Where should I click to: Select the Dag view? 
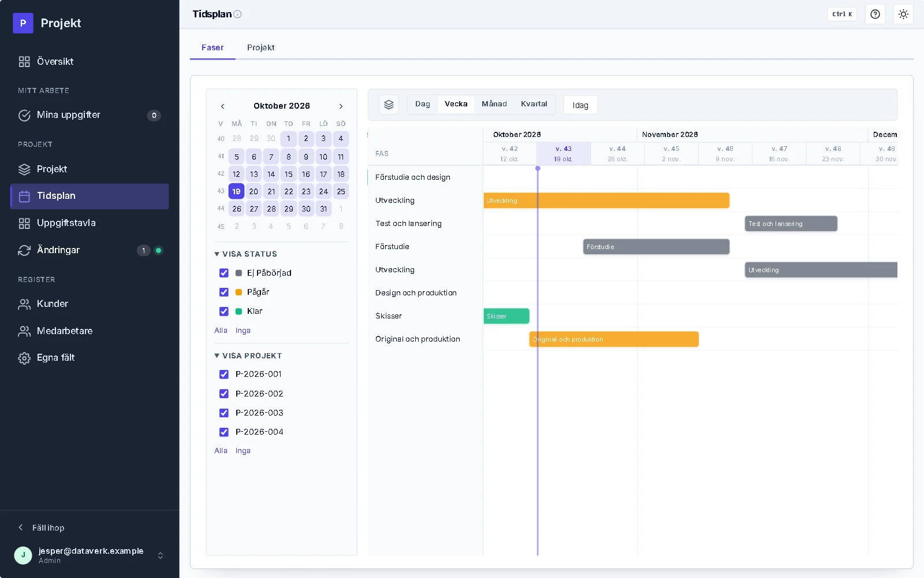(x=423, y=104)
